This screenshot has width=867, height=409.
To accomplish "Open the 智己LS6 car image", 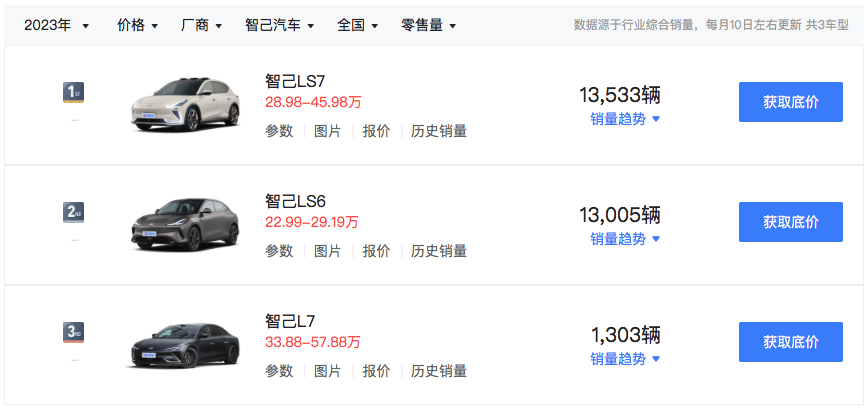I will [x=186, y=223].
